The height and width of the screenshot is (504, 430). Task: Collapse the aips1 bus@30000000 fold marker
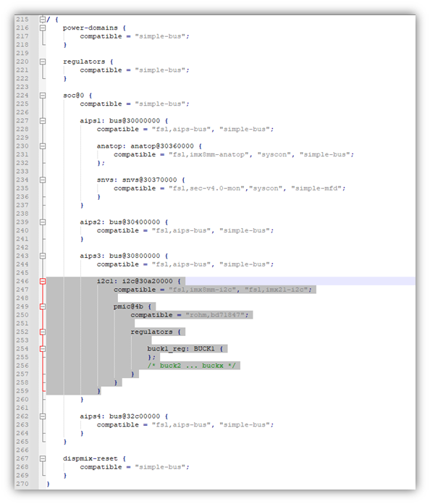[x=43, y=121]
